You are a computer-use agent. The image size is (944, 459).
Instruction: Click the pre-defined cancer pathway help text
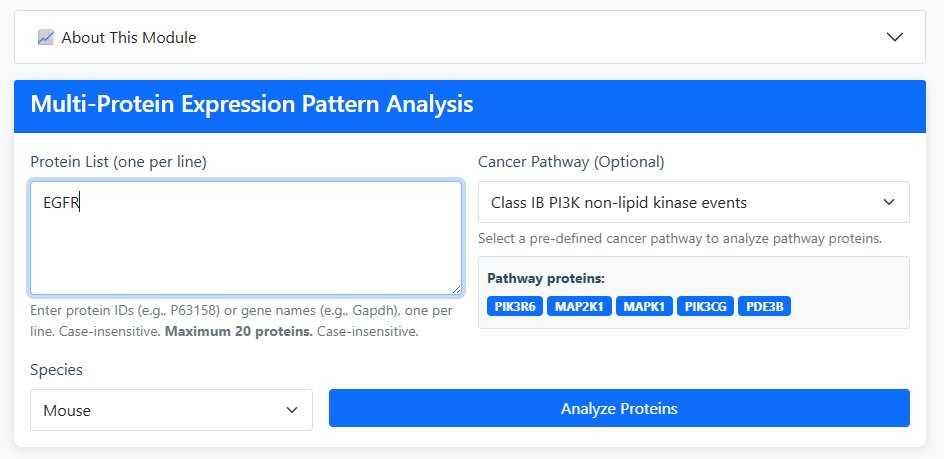[x=680, y=239]
